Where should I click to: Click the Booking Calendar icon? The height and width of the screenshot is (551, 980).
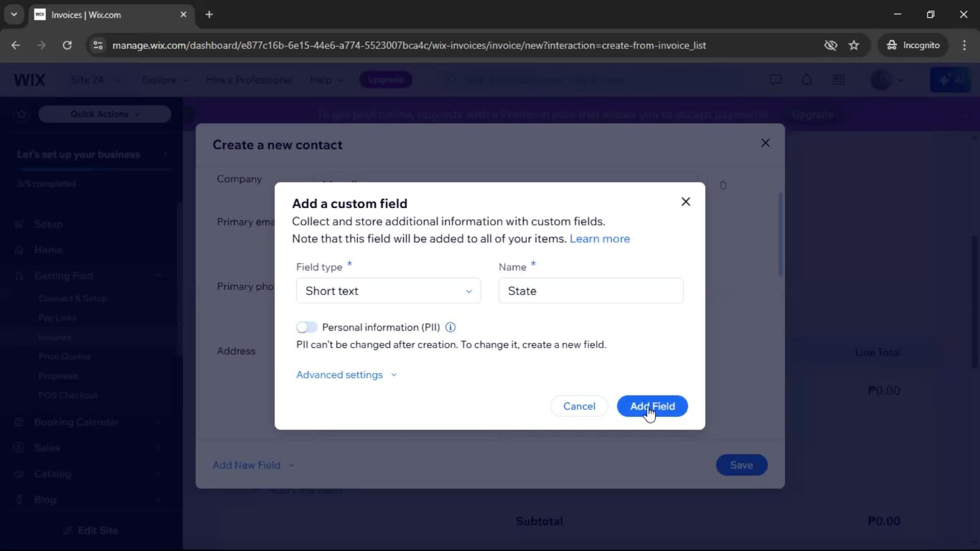click(19, 422)
